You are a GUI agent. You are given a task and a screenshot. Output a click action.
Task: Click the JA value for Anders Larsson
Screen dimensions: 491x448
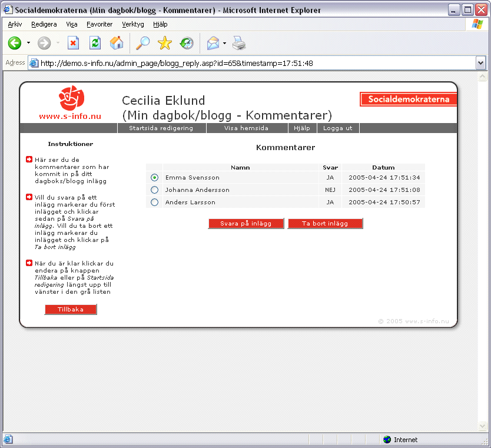pyautogui.click(x=330, y=203)
